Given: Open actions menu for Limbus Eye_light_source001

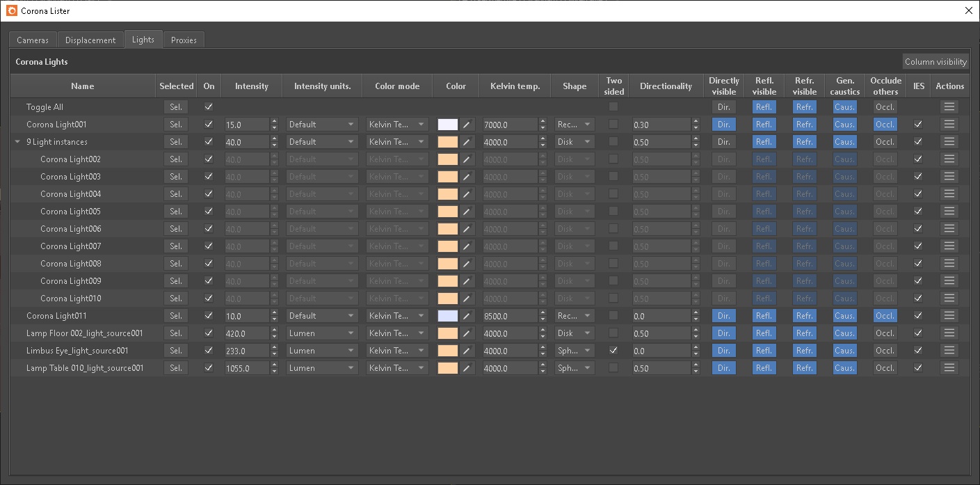Looking at the screenshot, I should (x=949, y=351).
